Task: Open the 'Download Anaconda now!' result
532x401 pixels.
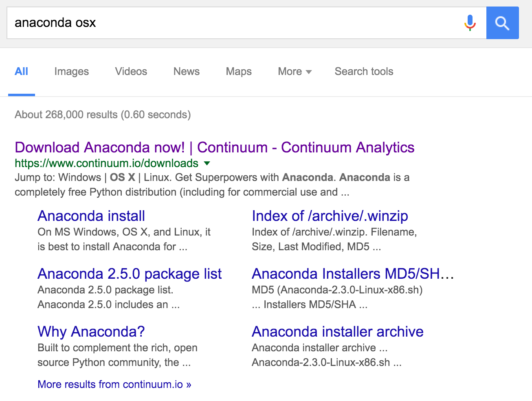Action: tap(215, 147)
